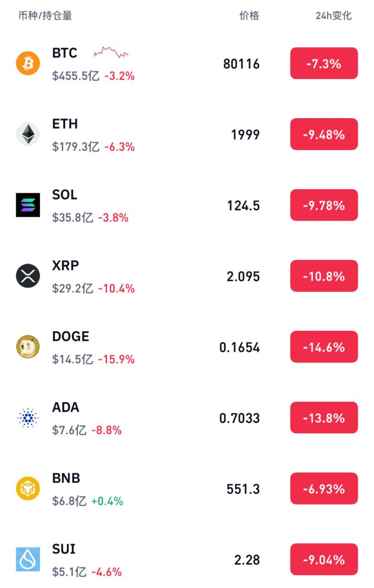
Task: Sort by the 币种/持仓量 column header
Action: click(45, 16)
